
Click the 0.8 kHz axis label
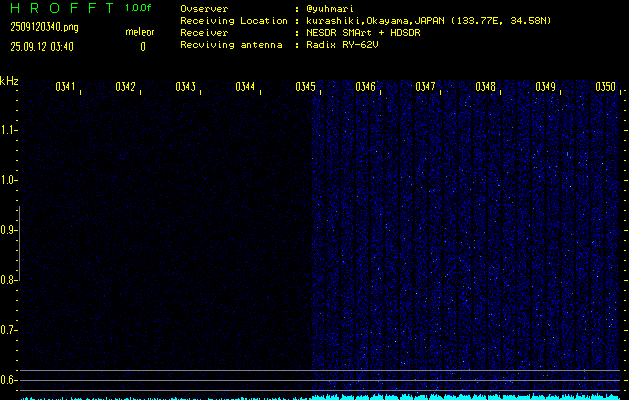(8, 280)
